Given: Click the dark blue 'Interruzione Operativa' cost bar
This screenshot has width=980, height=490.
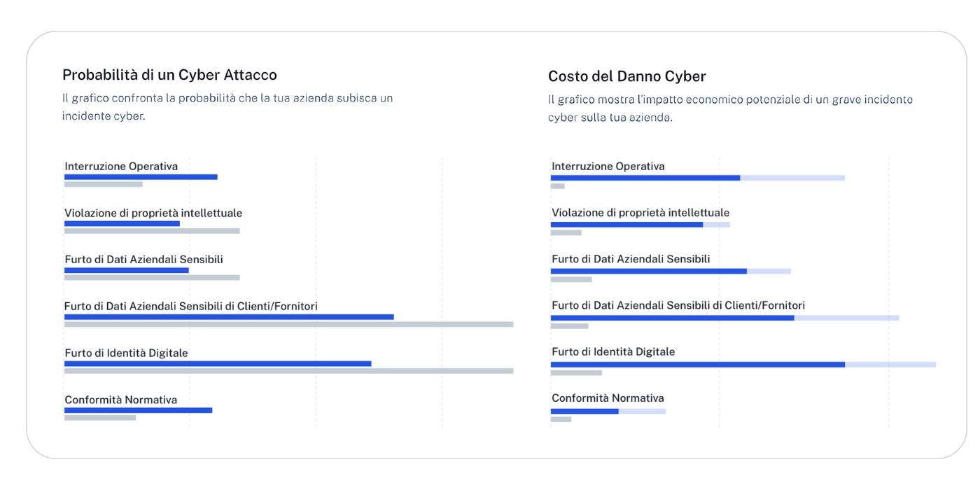Looking at the screenshot, I should (x=645, y=178).
